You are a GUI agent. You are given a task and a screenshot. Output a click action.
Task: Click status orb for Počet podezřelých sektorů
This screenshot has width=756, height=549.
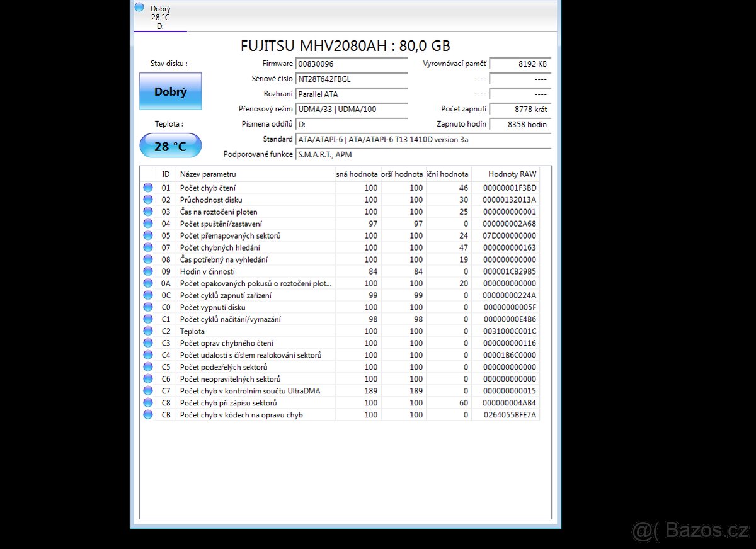(x=148, y=367)
